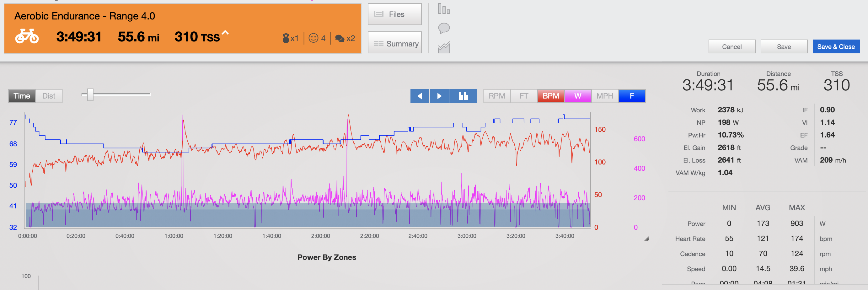
Task: Toggle the MPH speed data series
Action: (x=604, y=96)
